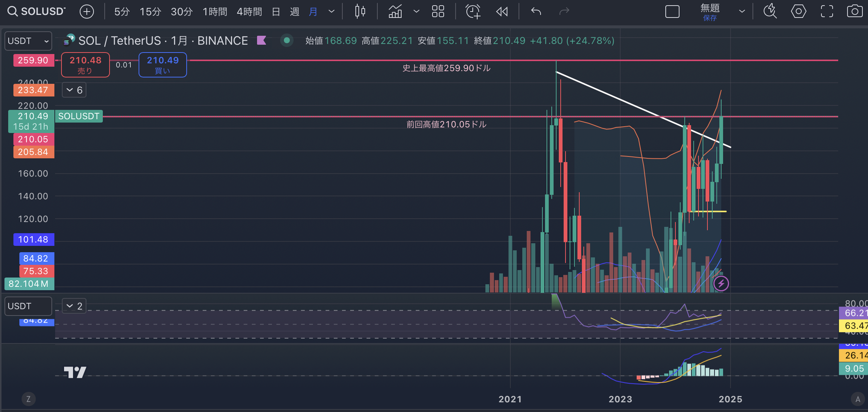
Task: Open chart settings hexagon icon
Action: (799, 12)
